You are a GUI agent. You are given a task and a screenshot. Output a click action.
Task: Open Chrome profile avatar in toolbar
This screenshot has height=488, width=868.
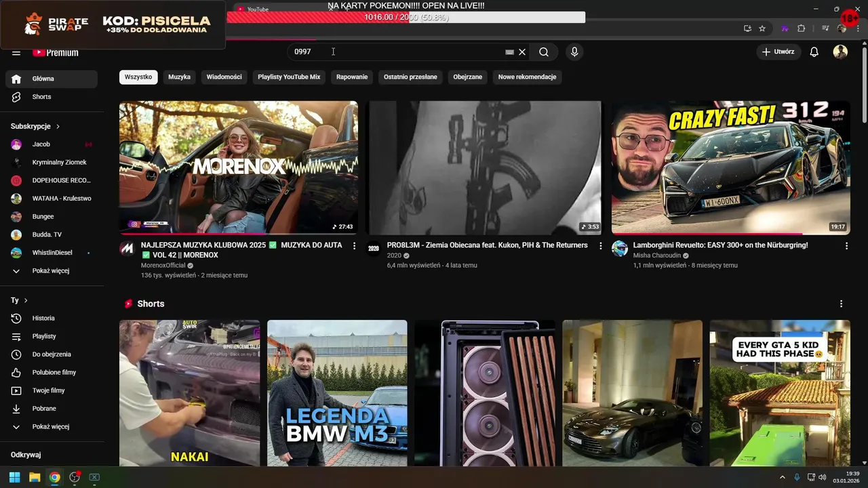(x=842, y=28)
